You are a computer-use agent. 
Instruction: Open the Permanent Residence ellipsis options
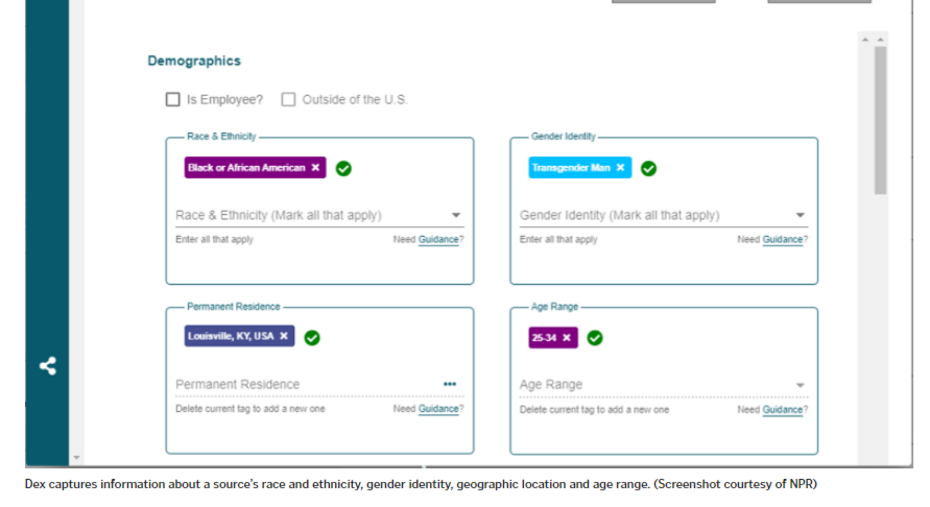[450, 384]
